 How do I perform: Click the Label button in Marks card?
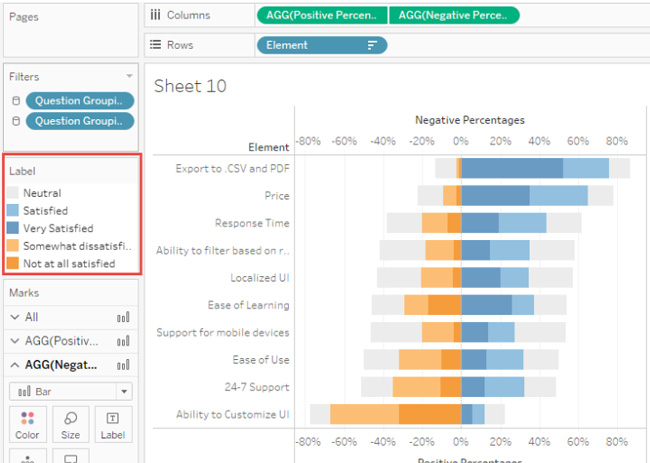(x=112, y=424)
